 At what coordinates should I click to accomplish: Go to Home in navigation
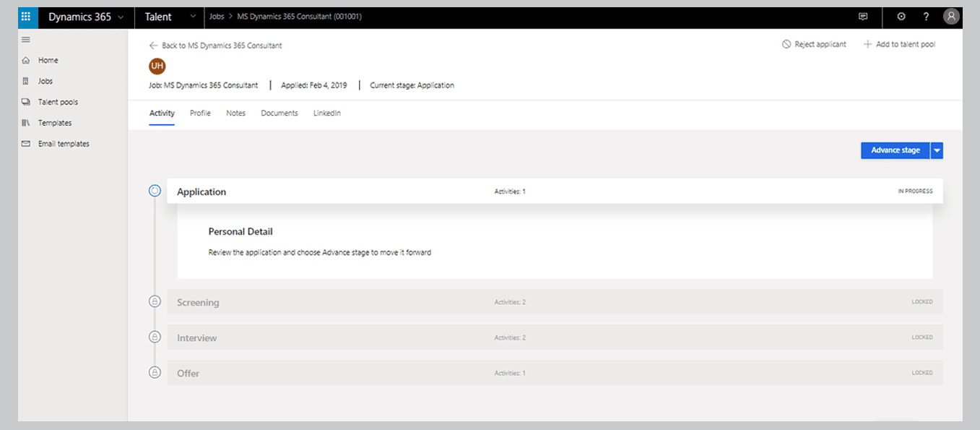click(x=48, y=61)
